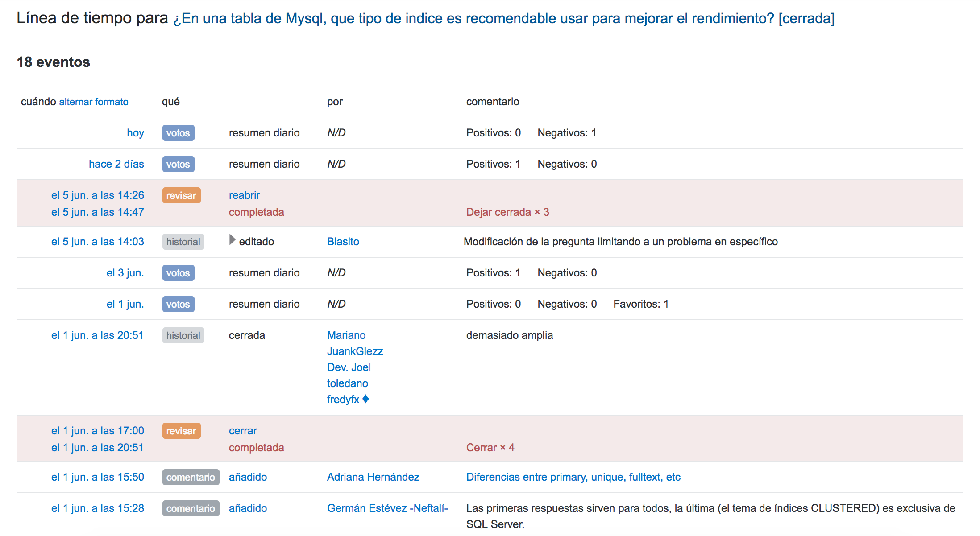
Task: Click the 'votos' badge in the el 3 jun. row
Action: coord(178,273)
